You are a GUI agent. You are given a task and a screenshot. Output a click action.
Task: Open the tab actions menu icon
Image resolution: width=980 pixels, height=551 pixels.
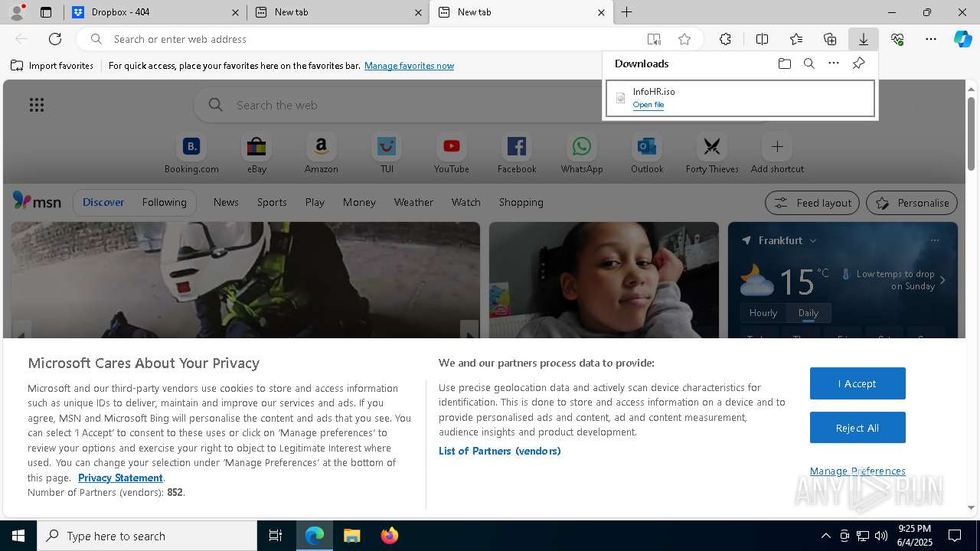(x=46, y=12)
